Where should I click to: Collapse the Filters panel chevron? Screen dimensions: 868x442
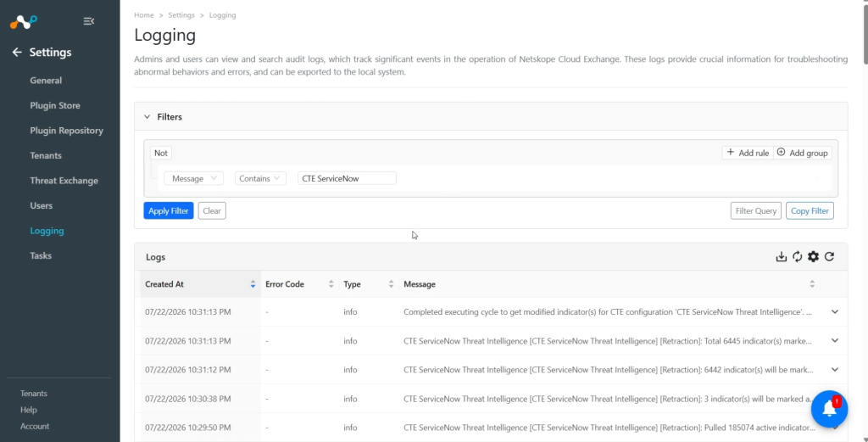(x=147, y=117)
